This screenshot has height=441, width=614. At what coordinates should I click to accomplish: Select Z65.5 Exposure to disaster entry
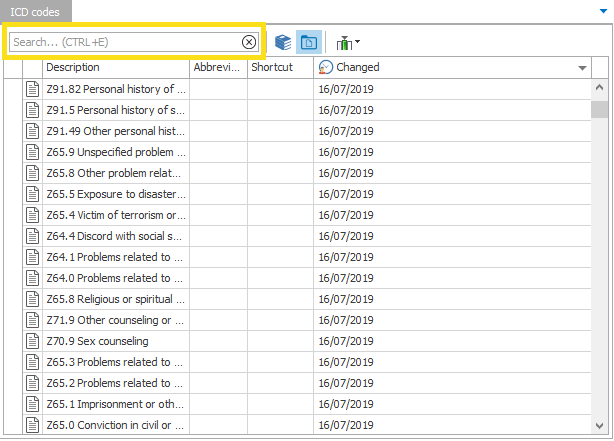click(116, 194)
